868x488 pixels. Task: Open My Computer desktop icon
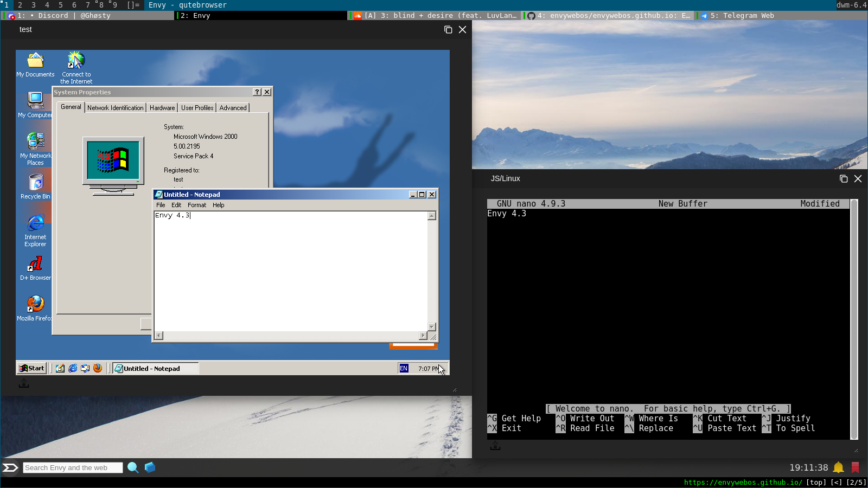35,104
